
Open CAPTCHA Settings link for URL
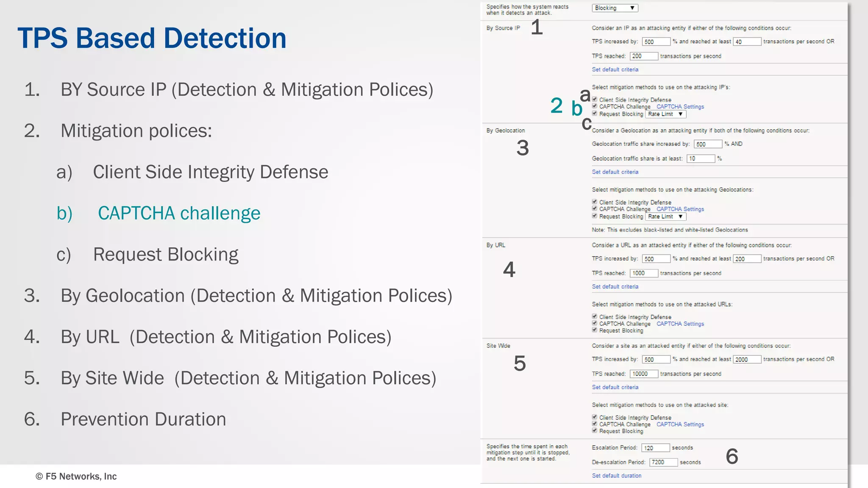tap(680, 324)
